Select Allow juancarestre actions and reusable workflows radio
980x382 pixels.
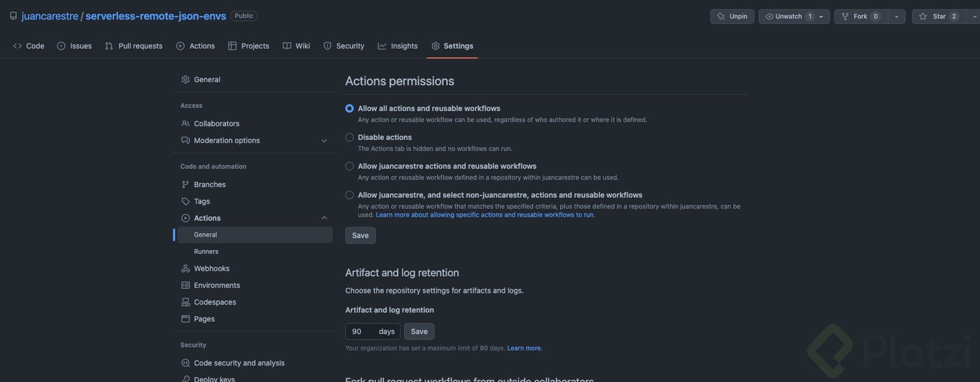coord(349,166)
